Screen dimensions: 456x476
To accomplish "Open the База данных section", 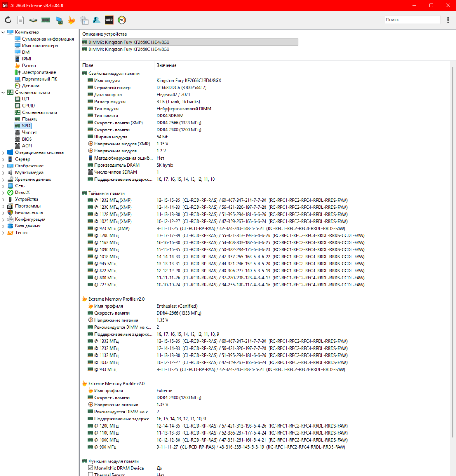I will tap(28, 226).
